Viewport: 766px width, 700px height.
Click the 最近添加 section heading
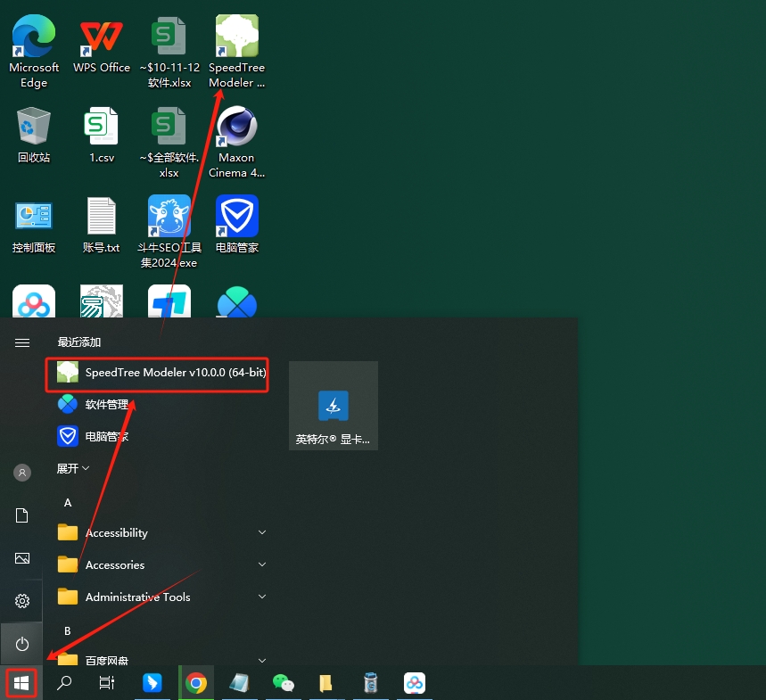(79, 342)
